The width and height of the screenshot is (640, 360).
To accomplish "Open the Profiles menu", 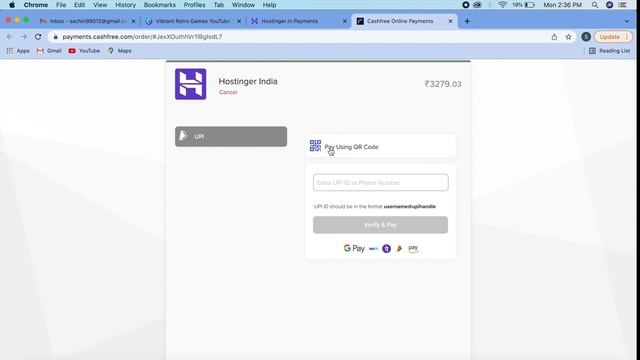I will pyautogui.click(x=194, y=5).
